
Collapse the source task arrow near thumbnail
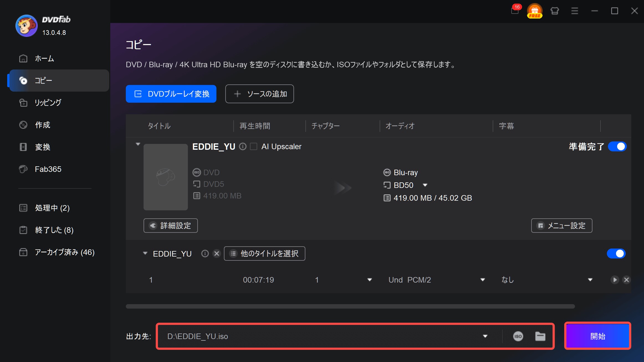point(138,144)
